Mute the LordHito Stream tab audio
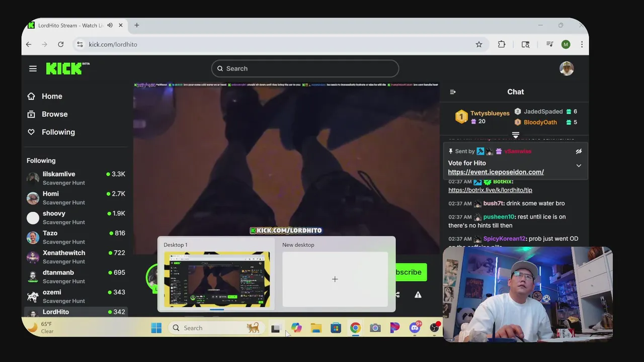 point(110,25)
